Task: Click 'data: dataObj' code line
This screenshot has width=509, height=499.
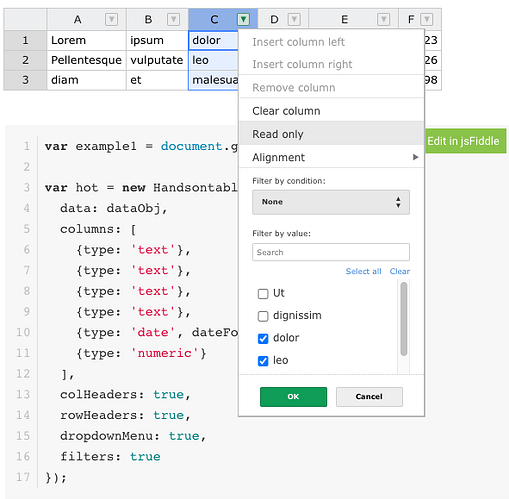Action: pyautogui.click(x=114, y=209)
